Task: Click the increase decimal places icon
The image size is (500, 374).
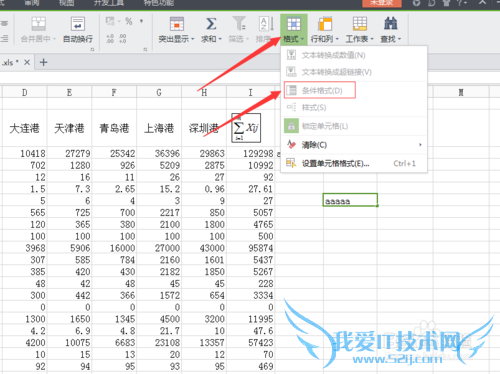Action: (110, 39)
